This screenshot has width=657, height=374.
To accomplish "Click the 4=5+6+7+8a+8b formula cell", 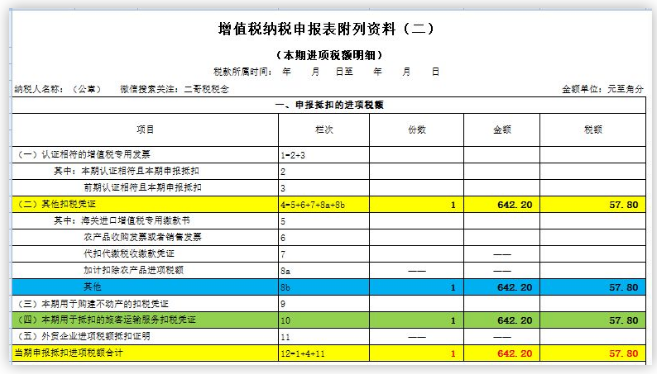I will coord(324,204).
